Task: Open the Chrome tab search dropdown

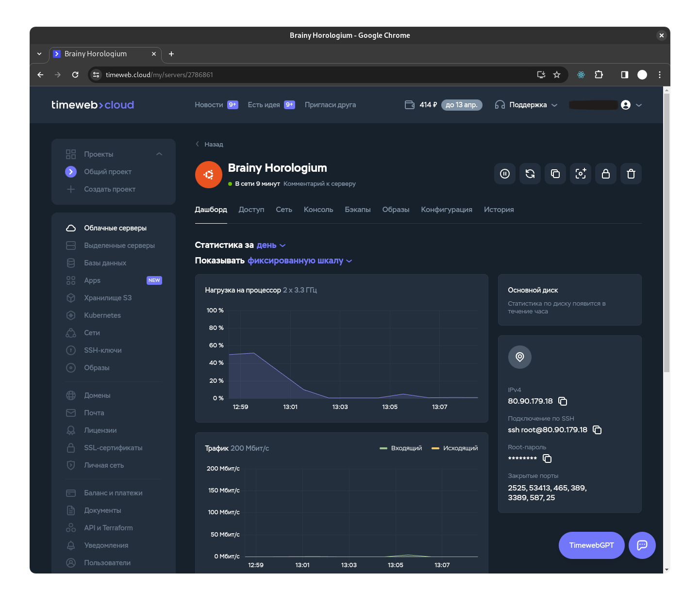Action: point(39,54)
